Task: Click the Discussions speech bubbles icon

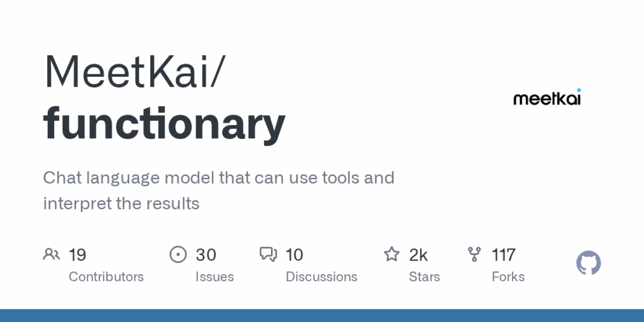Action: pos(268,254)
